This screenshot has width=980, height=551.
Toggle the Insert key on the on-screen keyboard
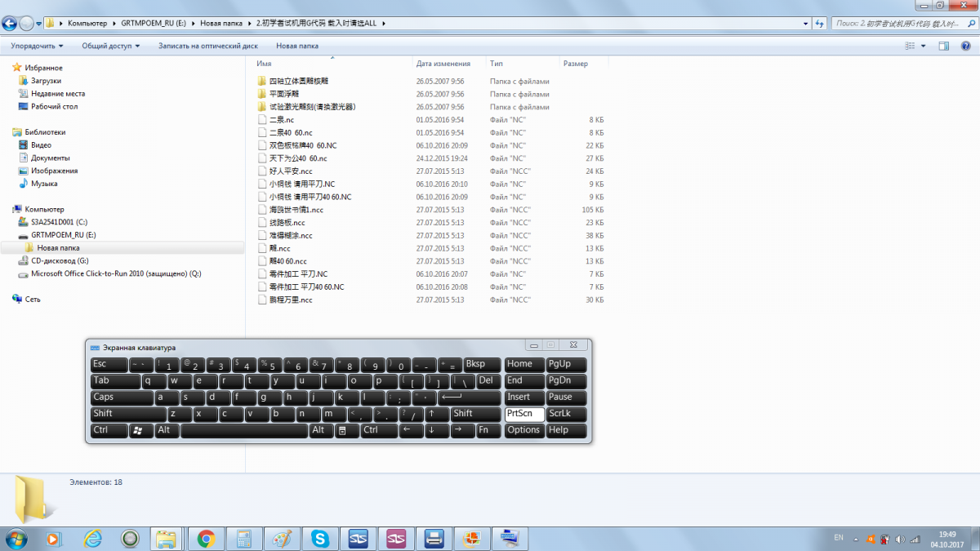[524, 398]
